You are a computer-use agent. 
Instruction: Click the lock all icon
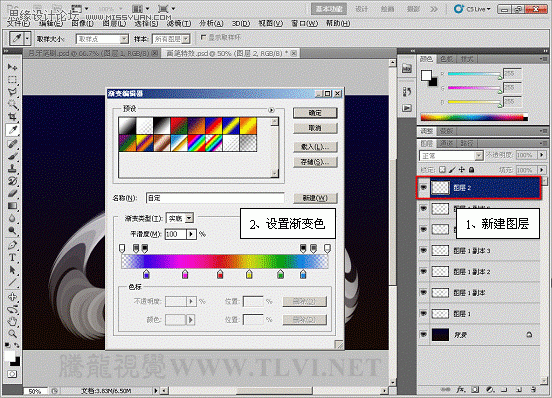tap(472, 170)
